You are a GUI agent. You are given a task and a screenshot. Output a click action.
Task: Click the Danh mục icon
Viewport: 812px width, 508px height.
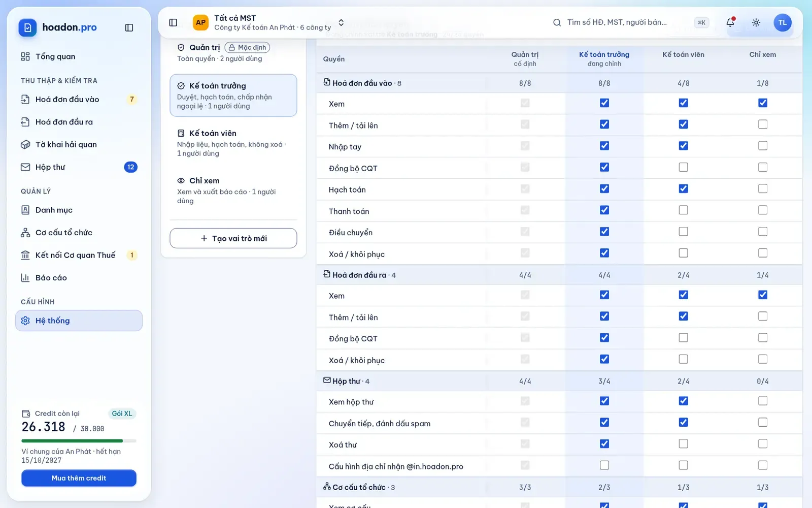(x=25, y=210)
